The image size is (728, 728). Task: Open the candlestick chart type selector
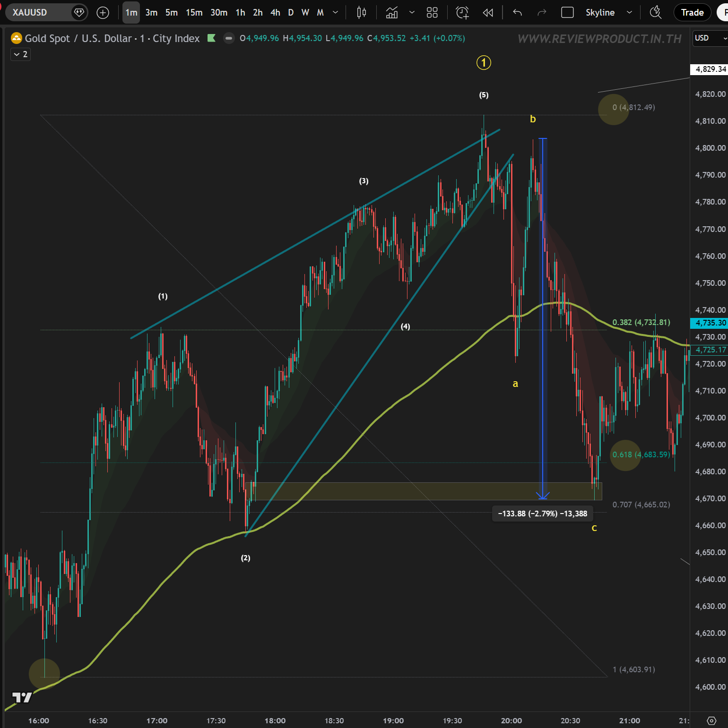pos(362,13)
